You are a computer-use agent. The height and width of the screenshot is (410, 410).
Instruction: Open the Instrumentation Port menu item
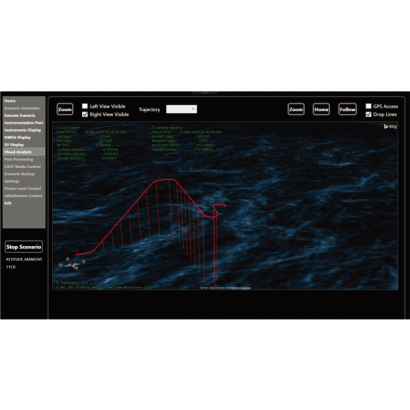point(24,123)
